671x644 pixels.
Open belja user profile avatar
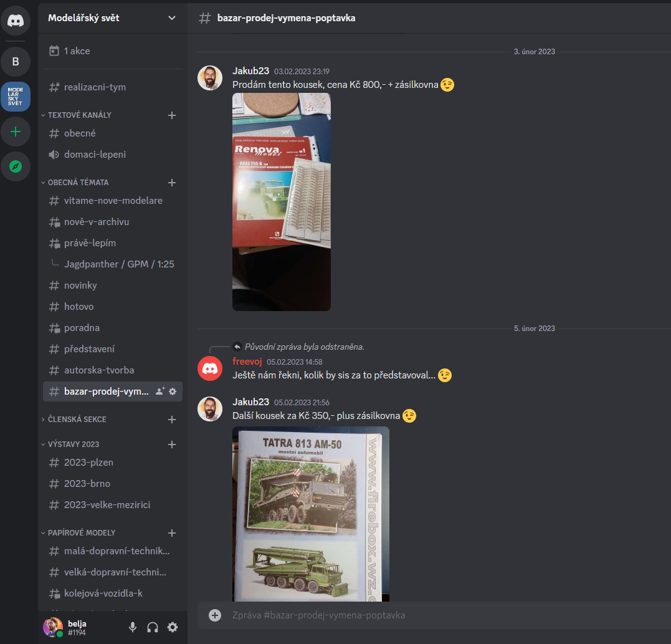tap(53, 627)
